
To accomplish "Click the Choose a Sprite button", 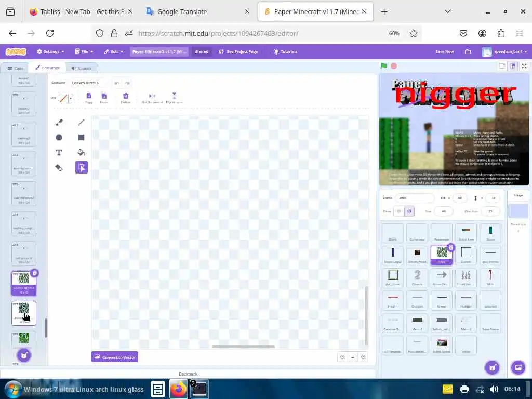I will [x=492, y=367].
